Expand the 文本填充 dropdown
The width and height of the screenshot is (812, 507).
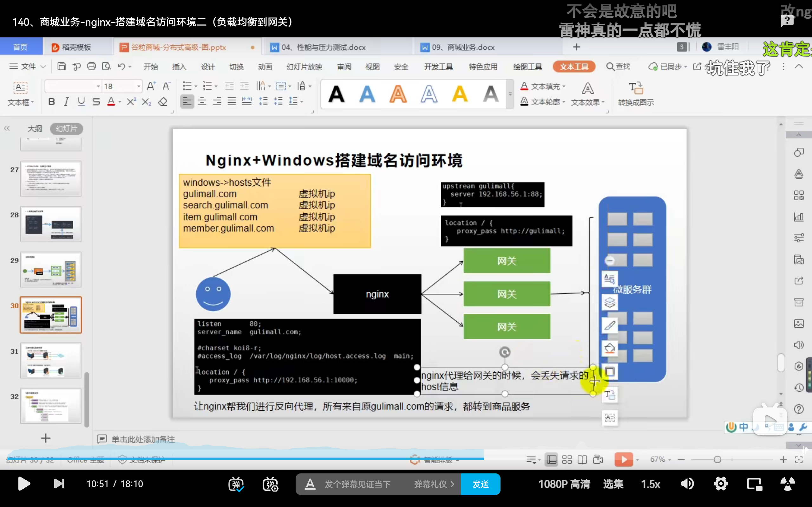tap(564, 87)
